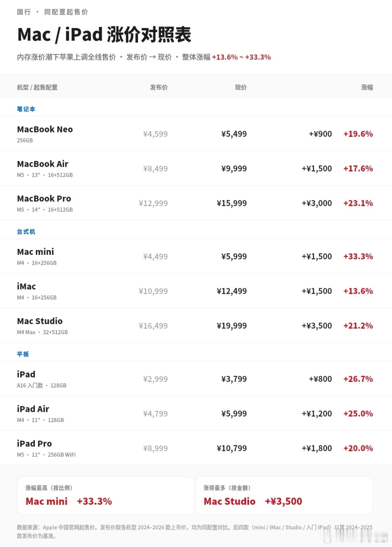Click the iMac launch price ¥10,999

(x=153, y=291)
